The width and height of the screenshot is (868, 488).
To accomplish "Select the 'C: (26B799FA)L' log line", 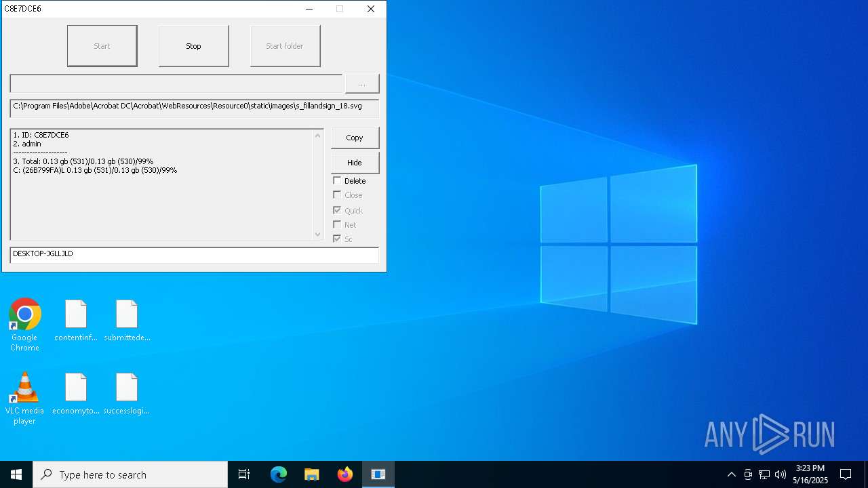I will coord(95,170).
